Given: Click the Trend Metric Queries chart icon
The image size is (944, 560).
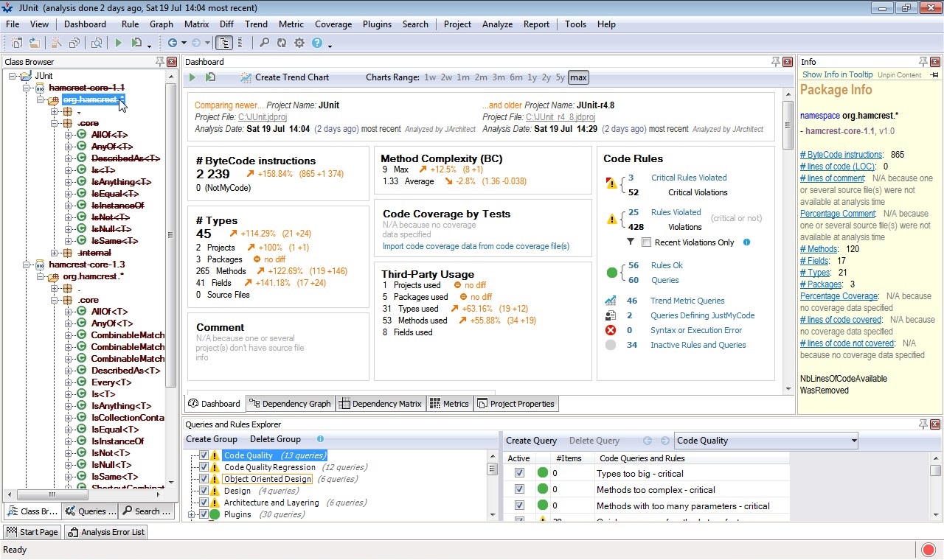Looking at the screenshot, I should click(x=611, y=301).
